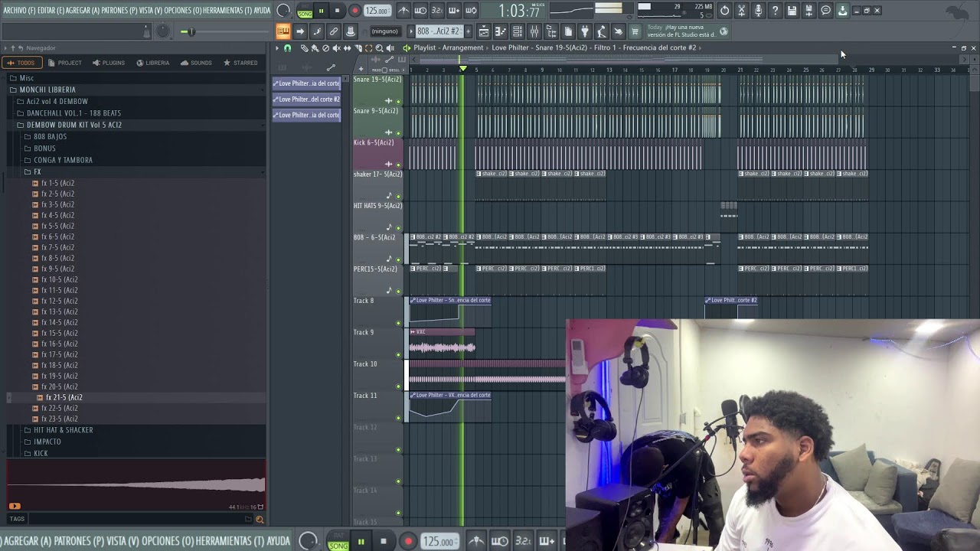
Task: Toggle the PAT/SONG mode switch in top toolbar
Action: tap(305, 11)
